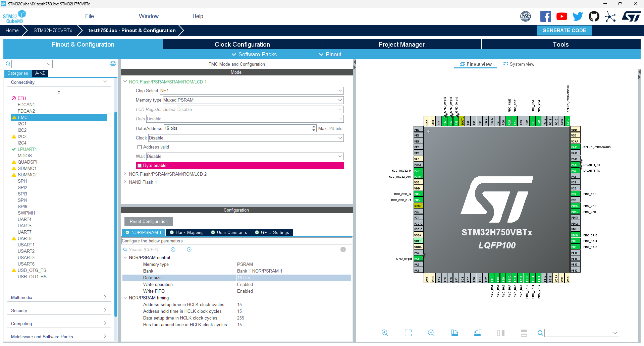This screenshot has height=346, width=644.
Task: Click the vertical flip chip icon
Action: click(501, 333)
